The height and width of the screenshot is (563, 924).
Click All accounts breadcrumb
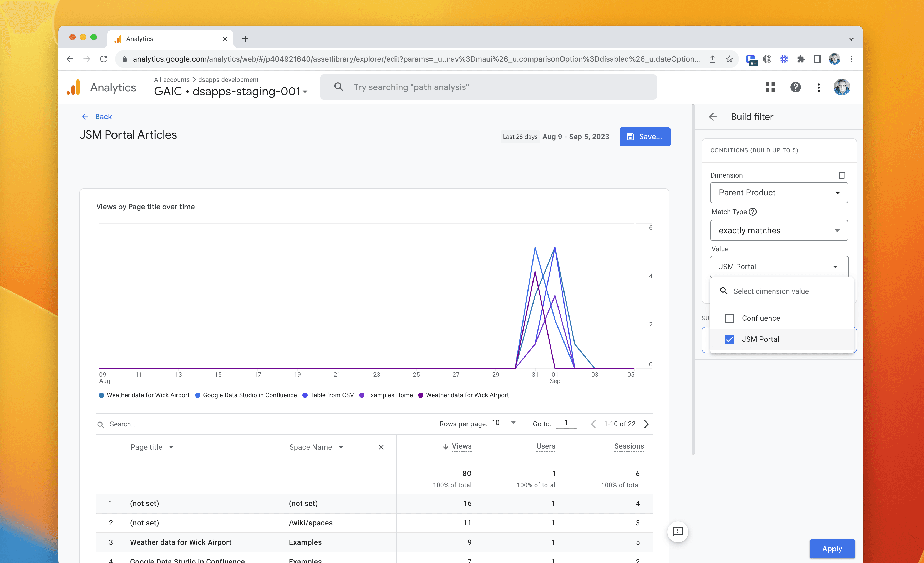point(172,79)
